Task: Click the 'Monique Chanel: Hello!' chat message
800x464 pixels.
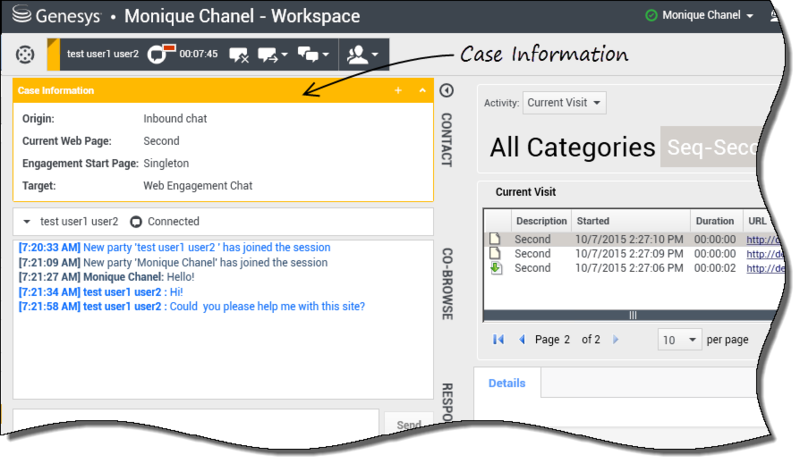Action: pos(107,277)
